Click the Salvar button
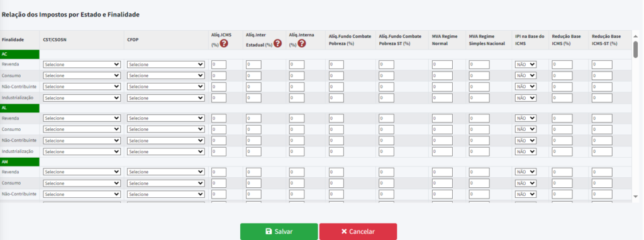This screenshot has height=240, width=644. click(x=279, y=231)
